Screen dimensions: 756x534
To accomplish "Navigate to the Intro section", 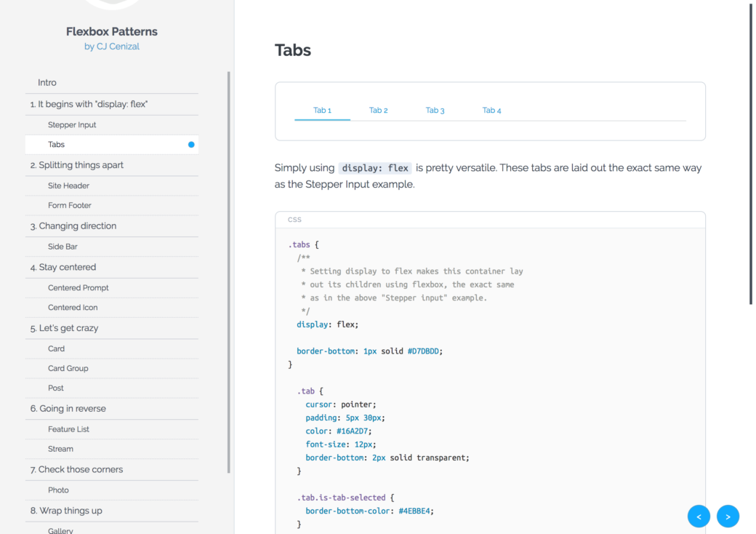I will [x=47, y=82].
